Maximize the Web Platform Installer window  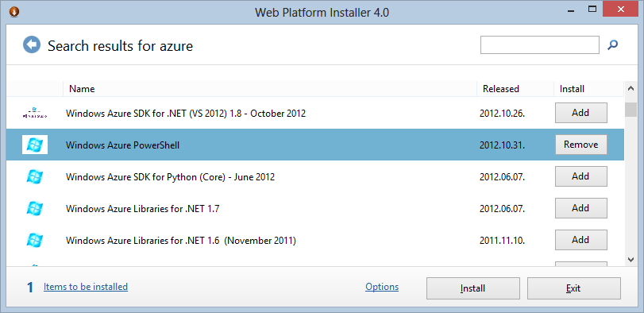click(592, 9)
